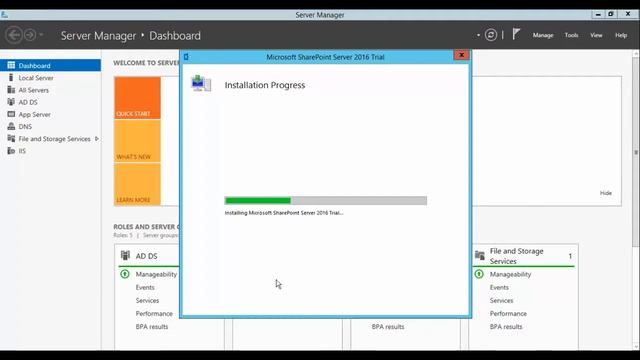
Task: Refresh the Server Manager dashboard
Action: coord(491,35)
